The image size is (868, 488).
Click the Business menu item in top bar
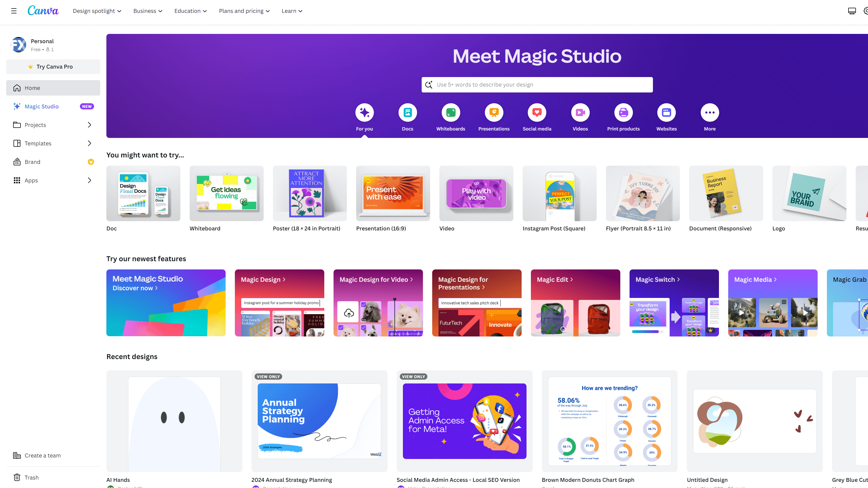tap(147, 11)
